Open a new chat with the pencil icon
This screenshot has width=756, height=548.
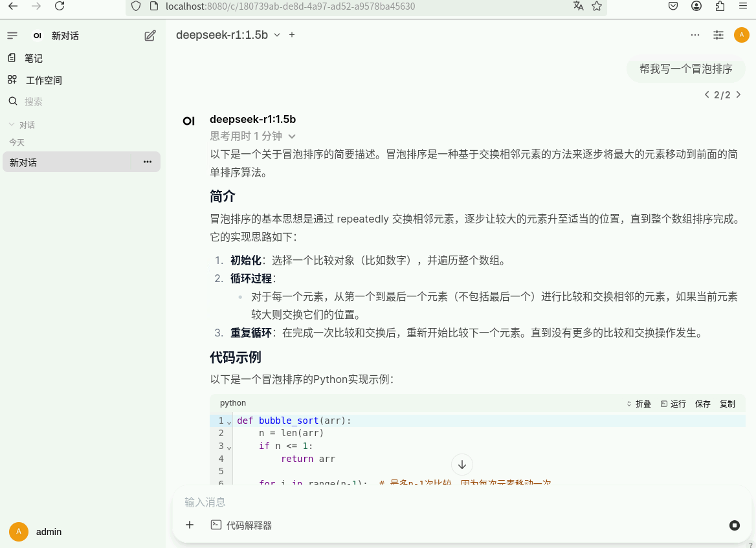[150, 36]
